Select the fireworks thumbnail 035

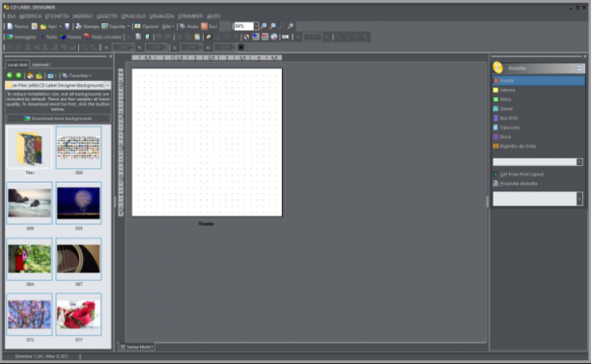78,203
